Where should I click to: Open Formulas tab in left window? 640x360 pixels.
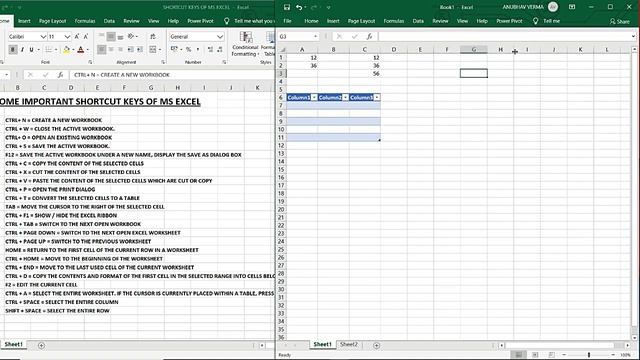tap(85, 21)
